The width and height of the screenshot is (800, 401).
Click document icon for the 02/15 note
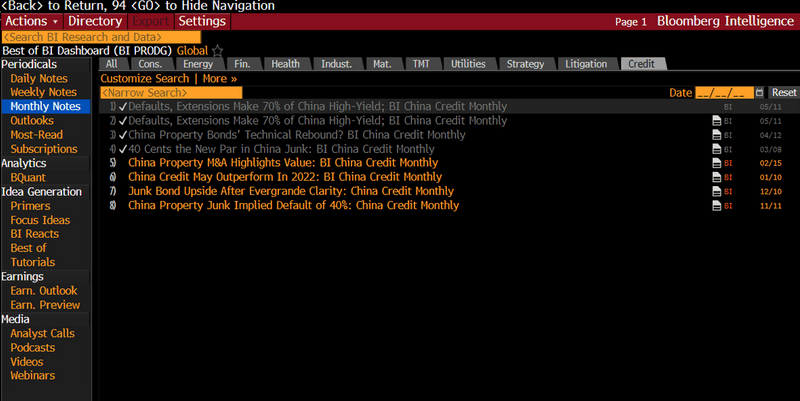(715, 163)
